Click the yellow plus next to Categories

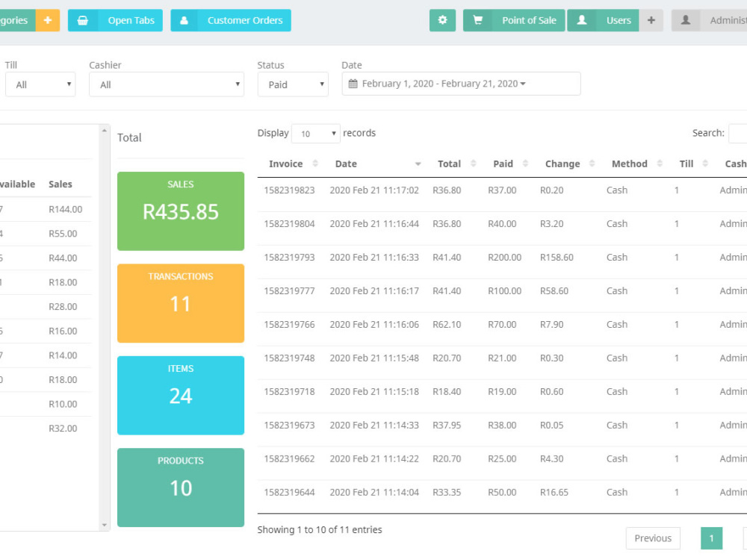[x=48, y=20]
